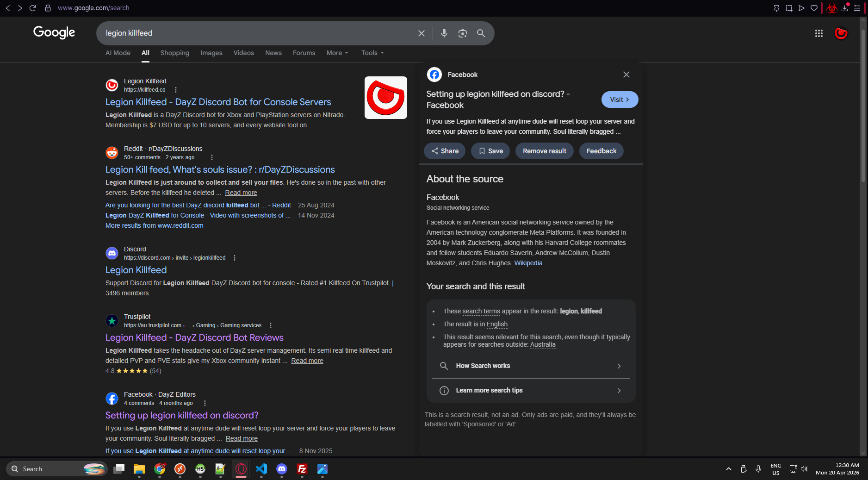This screenshot has height=480, width=868.
Task: Open Trustpilot DayZ Discord Bot Reviews
Action: point(194,337)
